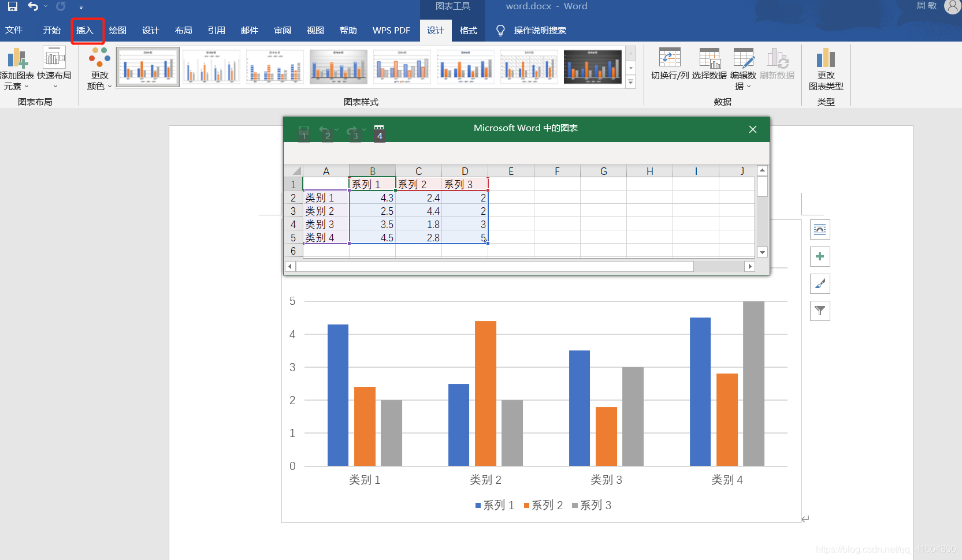Click redo icon in chart data window

352,131
